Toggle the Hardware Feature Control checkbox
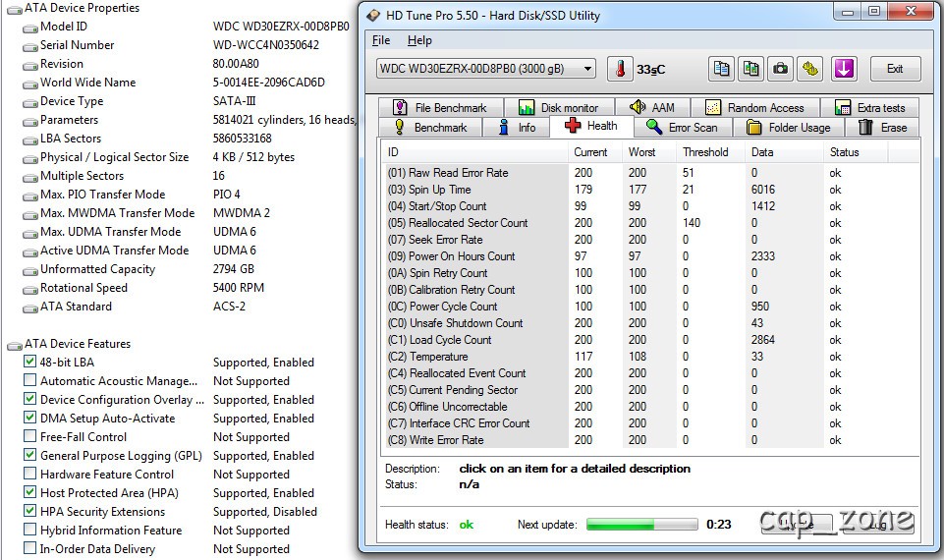944x560 pixels. pos(29,474)
